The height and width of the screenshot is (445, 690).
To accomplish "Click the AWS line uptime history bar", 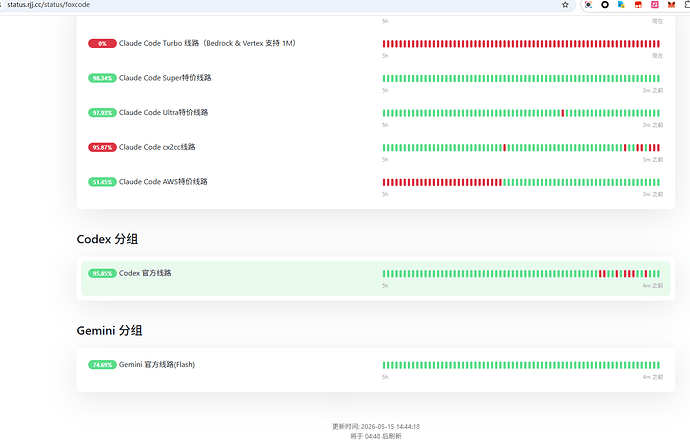I will click(521, 182).
